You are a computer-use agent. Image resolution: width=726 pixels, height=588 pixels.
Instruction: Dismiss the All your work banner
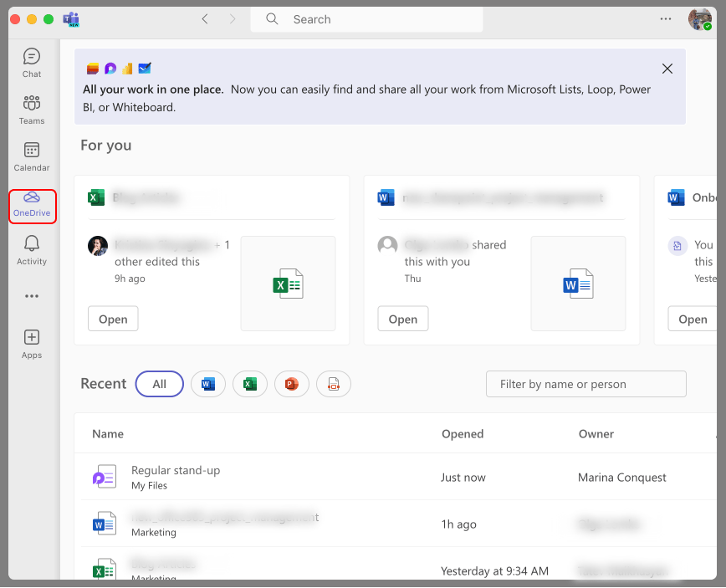pos(667,69)
